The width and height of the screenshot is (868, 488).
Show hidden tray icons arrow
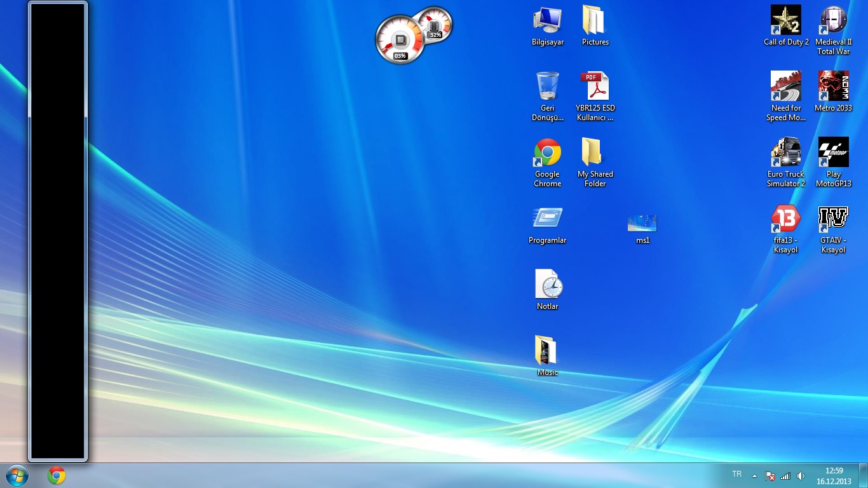(x=754, y=475)
